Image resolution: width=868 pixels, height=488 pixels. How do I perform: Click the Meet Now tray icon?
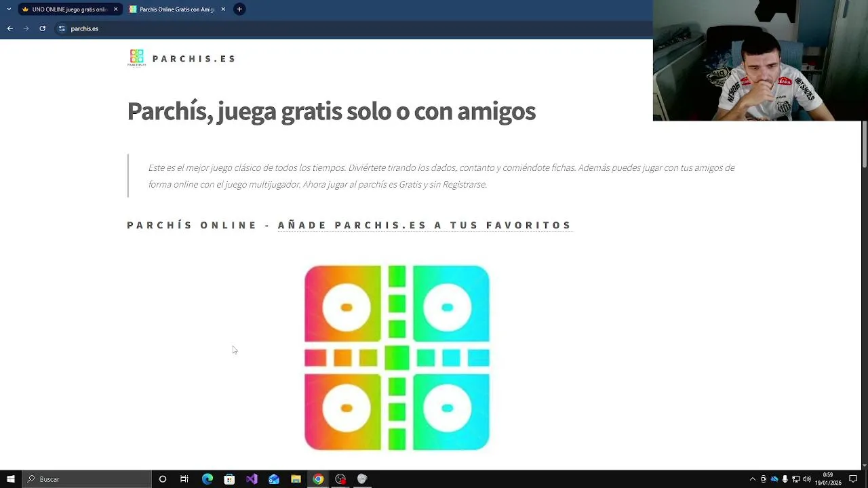(764, 479)
